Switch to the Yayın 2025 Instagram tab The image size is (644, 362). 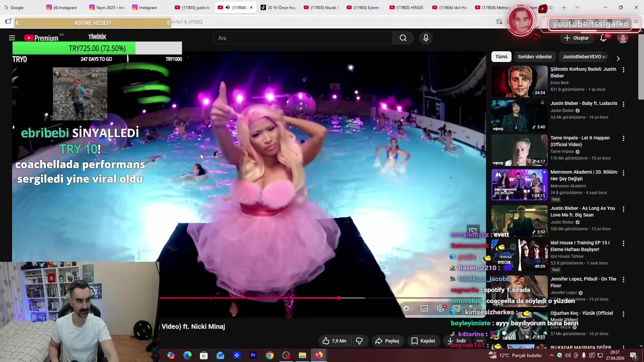106,8
